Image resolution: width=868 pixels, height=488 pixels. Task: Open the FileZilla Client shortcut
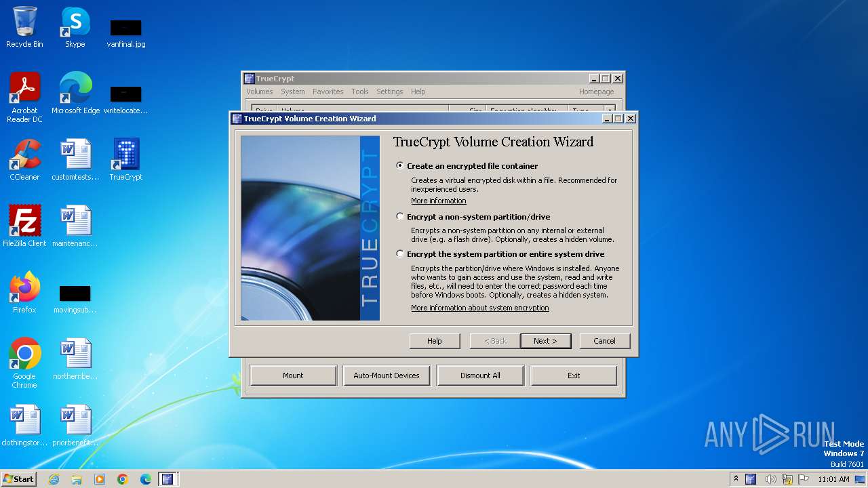tap(24, 226)
